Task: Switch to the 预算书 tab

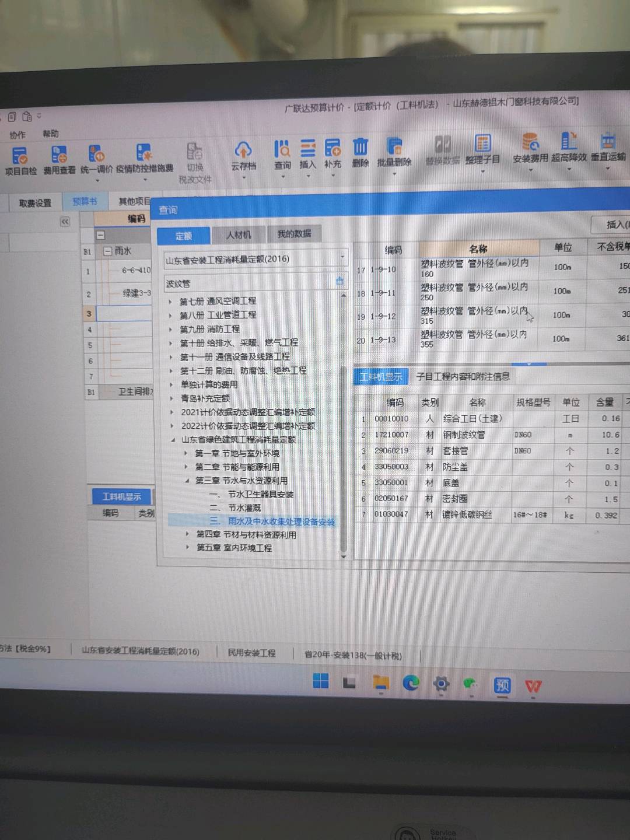Action: [x=85, y=201]
